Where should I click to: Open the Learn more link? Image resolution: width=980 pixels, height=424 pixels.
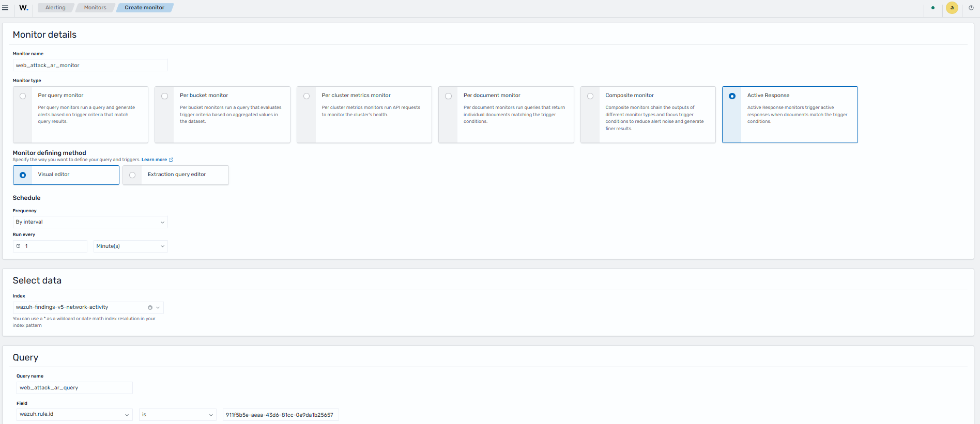[154, 160]
